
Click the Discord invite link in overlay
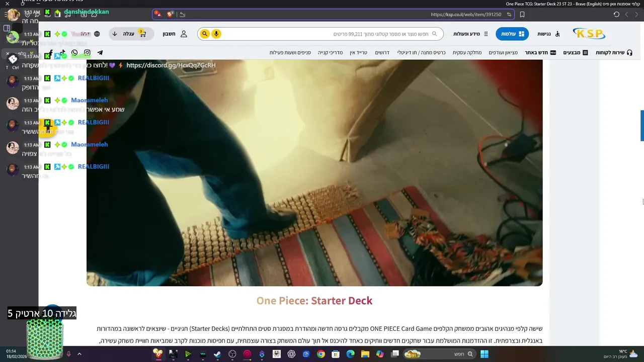[x=171, y=65]
